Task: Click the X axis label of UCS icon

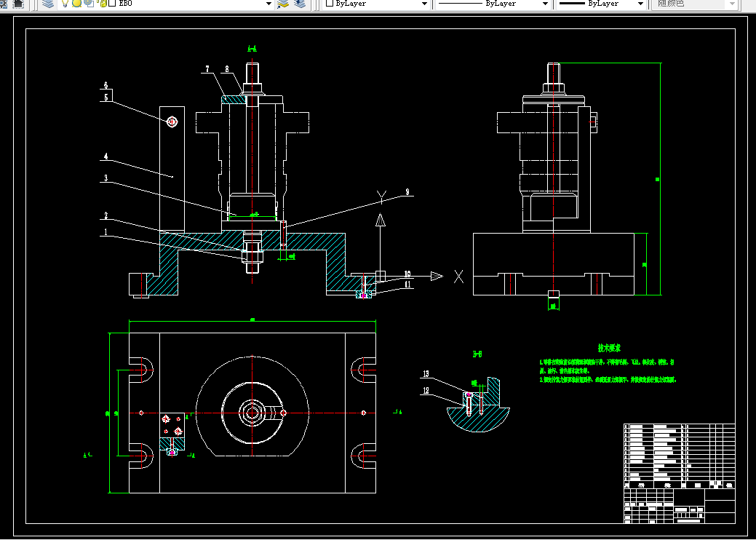Action: tap(458, 277)
